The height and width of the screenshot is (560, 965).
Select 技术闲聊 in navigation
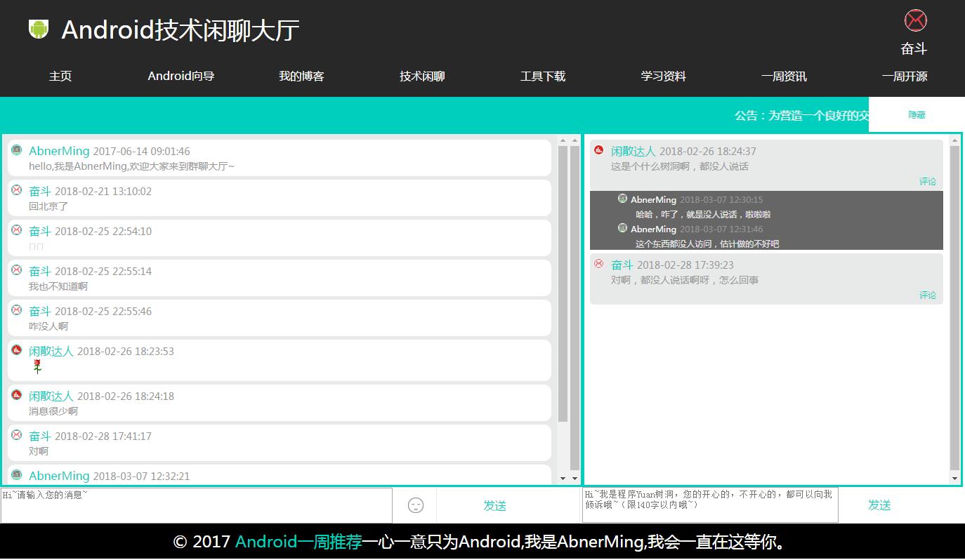pyautogui.click(x=422, y=76)
